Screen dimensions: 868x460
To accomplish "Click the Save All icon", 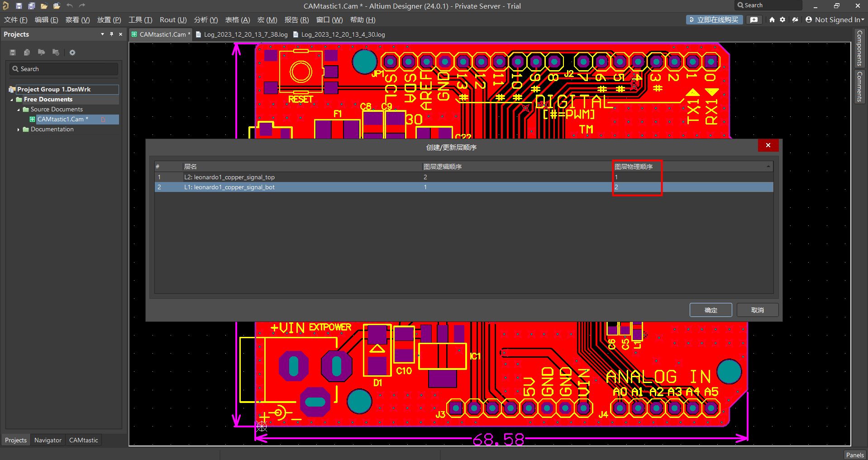I will 32,6.
